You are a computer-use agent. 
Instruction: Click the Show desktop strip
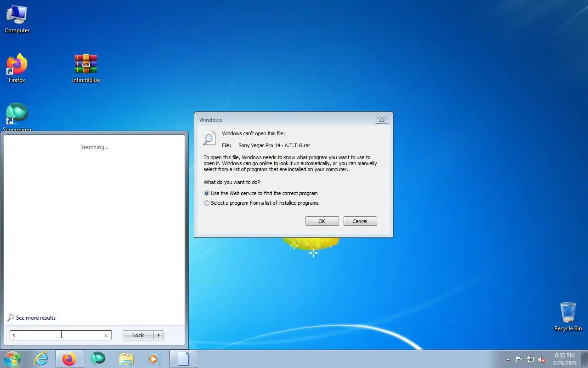click(x=584, y=359)
